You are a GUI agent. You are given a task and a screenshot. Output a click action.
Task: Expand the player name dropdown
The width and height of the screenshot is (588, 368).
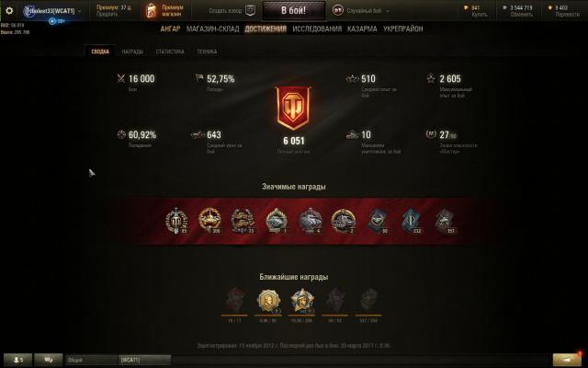click(x=79, y=11)
